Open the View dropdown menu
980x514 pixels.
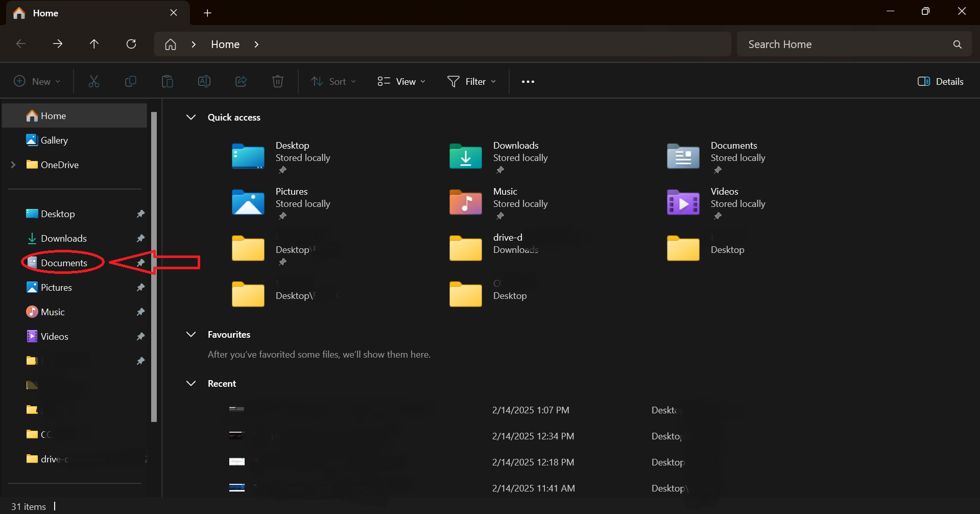(x=401, y=81)
